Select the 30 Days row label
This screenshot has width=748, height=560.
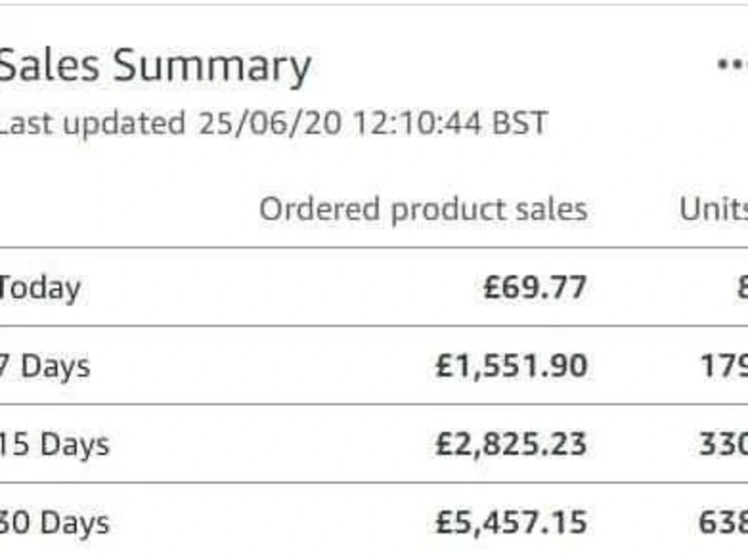point(55,523)
